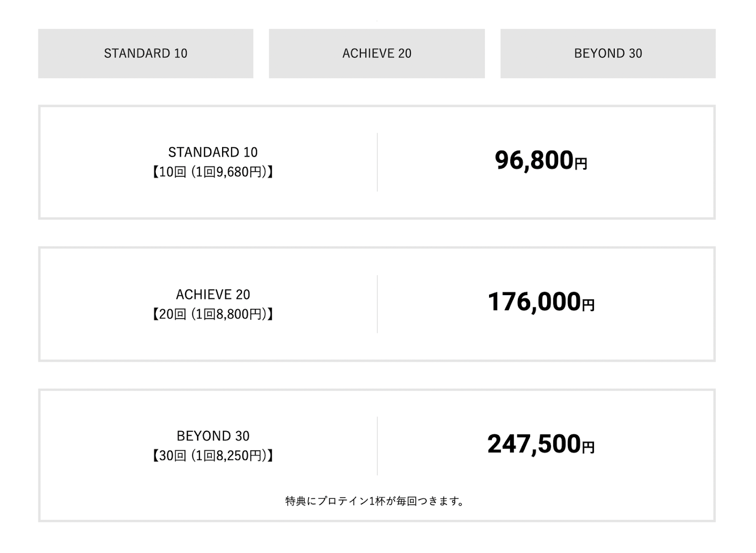Click the 176,000円 price
The height and width of the screenshot is (553, 756).
click(541, 302)
